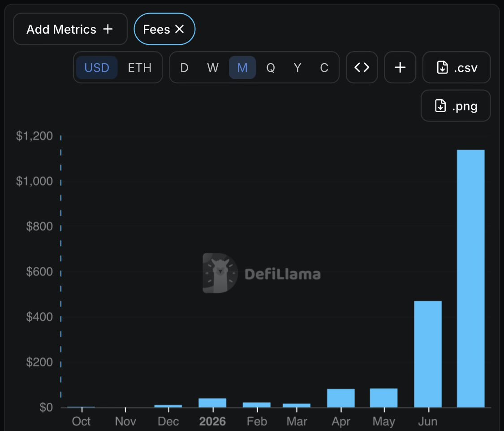Remove the Fees metric via X icon
Image resolution: width=504 pixels, height=431 pixels.
[180, 29]
